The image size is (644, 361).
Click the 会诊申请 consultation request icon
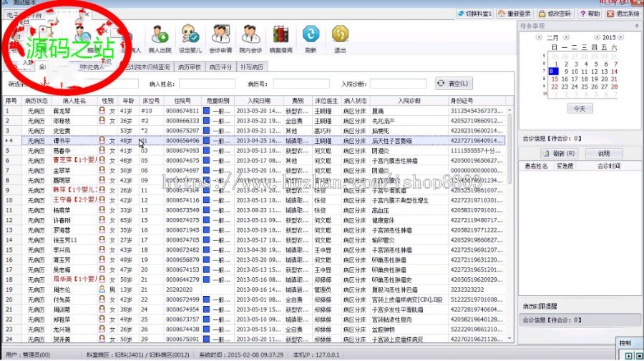tap(220, 38)
